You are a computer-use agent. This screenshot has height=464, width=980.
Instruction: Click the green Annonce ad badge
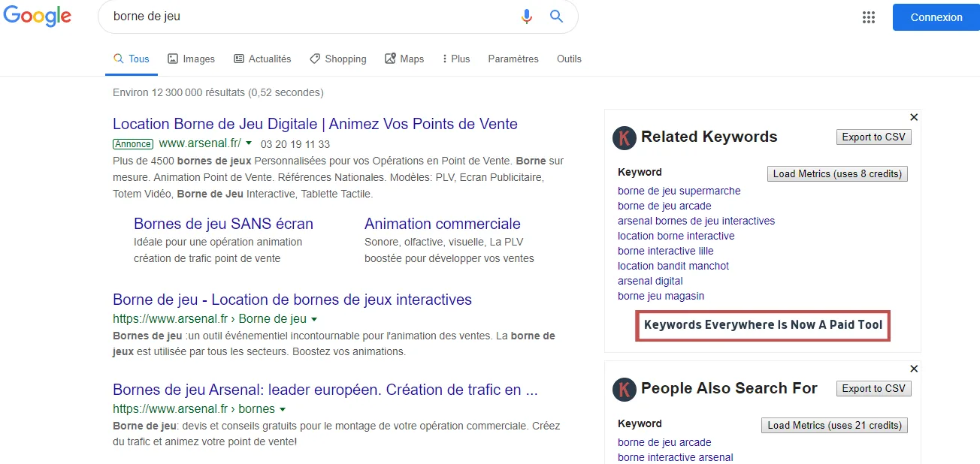pos(133,143)
